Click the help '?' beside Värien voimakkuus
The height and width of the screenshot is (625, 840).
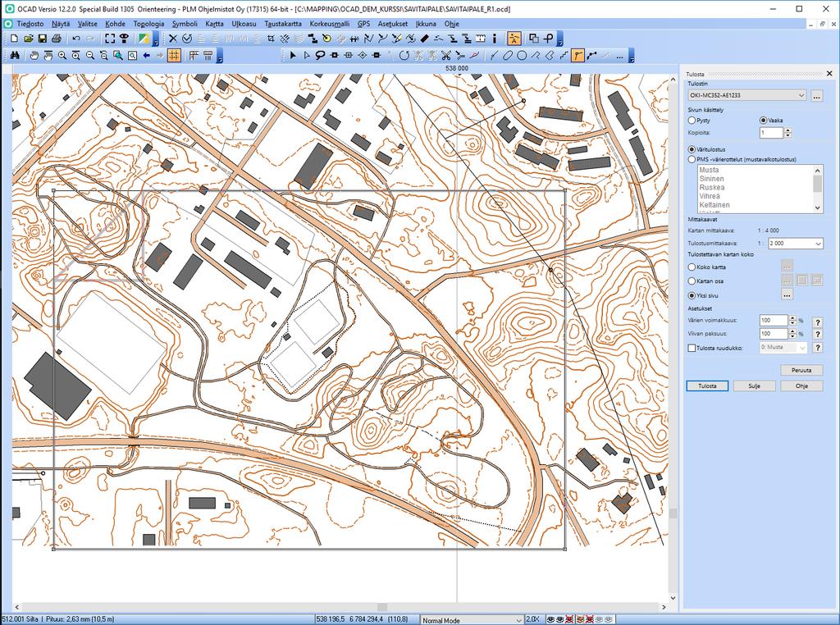click(x=818, y=322)
